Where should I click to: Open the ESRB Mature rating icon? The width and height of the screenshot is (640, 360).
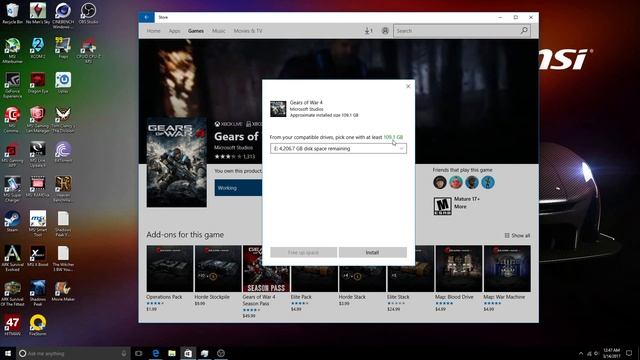click(442, 205)
